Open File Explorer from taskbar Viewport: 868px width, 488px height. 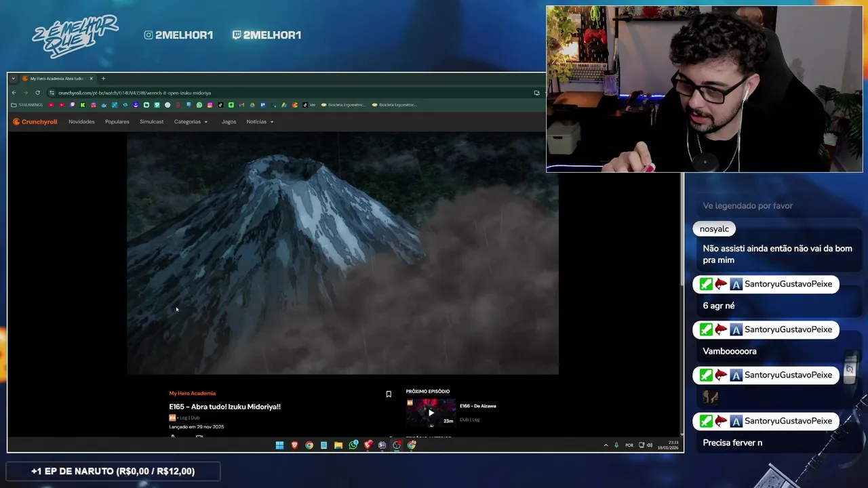[338, 445]
